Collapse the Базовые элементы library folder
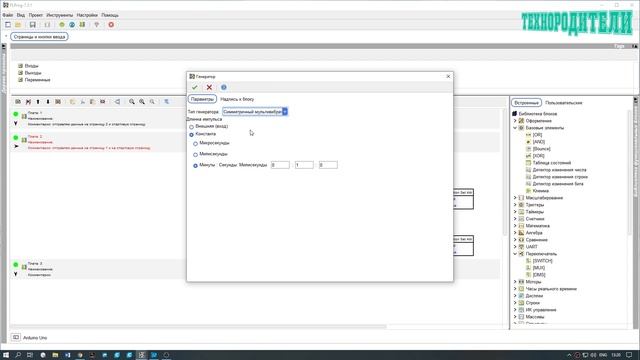Screen dimensions: 640x360 coord(515,128)
